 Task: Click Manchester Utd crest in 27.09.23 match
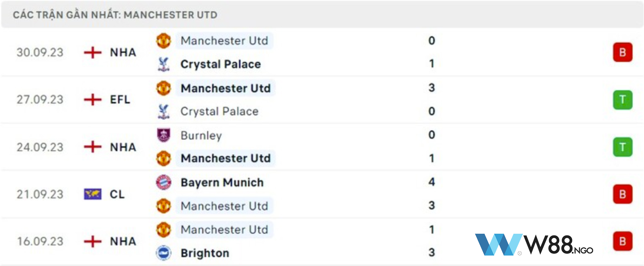[x=164, y=88]
